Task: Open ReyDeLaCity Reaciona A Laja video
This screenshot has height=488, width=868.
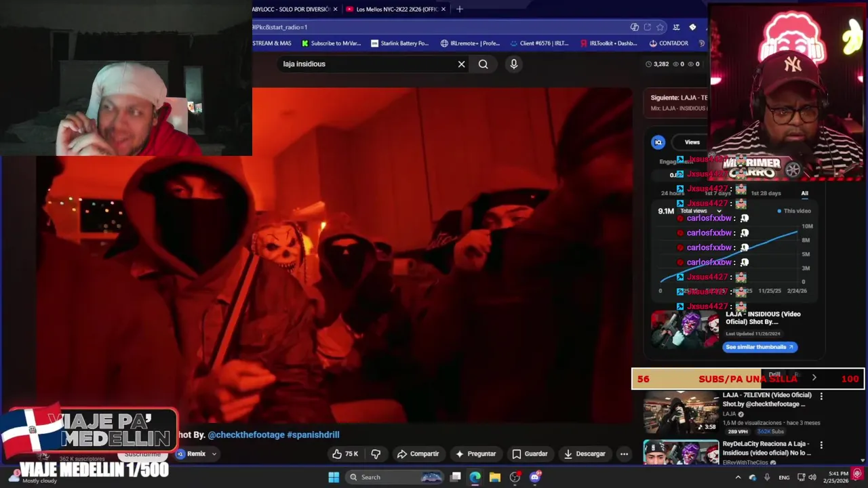Action: pyautogui.click(x=766, y=448)
